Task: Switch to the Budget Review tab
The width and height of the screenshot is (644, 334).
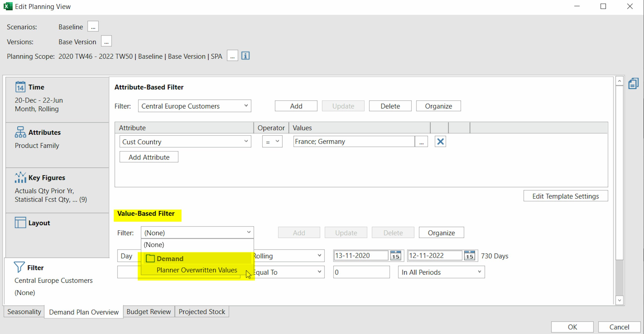Action: tap(149, 311)
